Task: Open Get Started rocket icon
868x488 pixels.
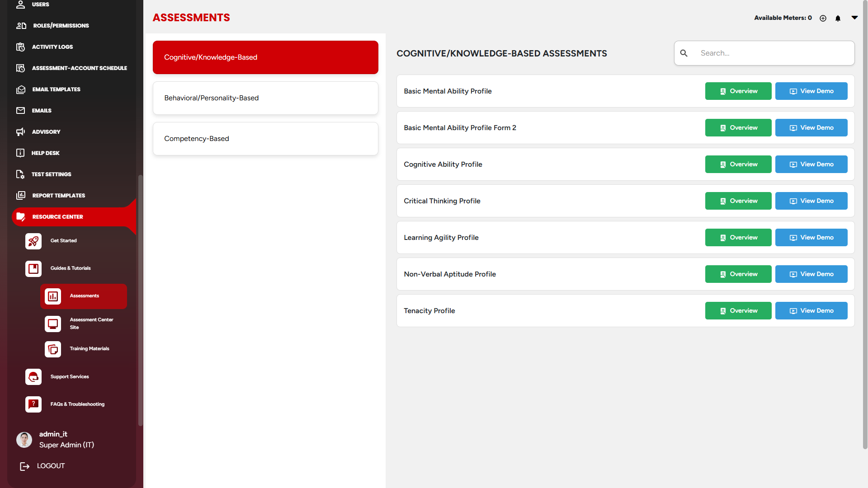Action: [x=33, y=241]
